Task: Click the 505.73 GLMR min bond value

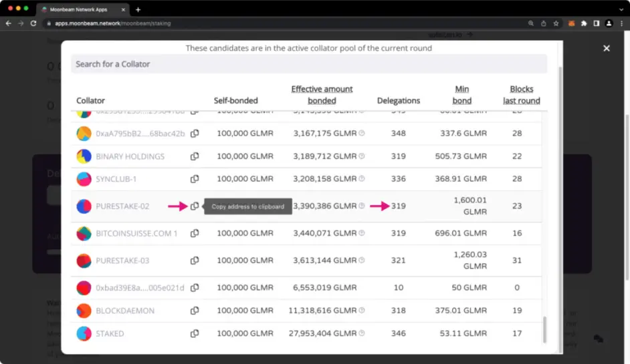Action: (x=461, y=156)
